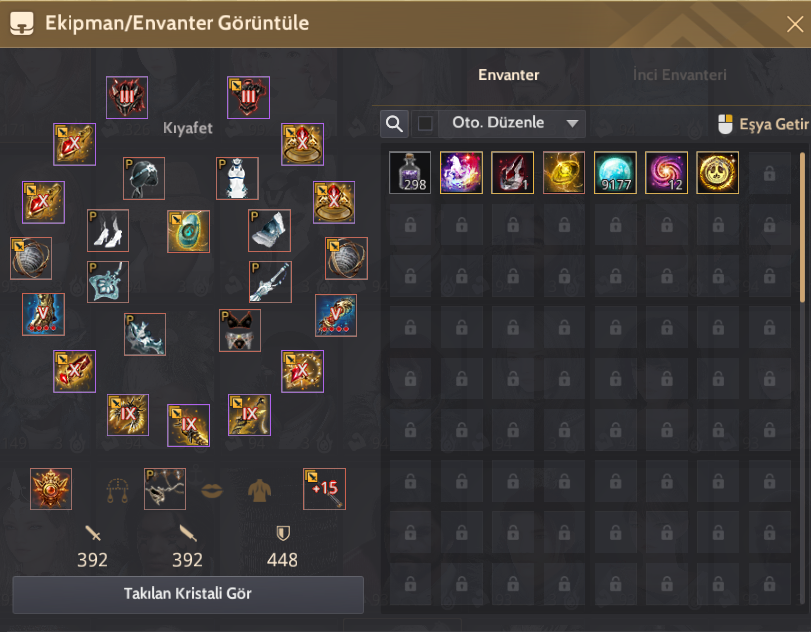The image size is (811, 632).
Task: Click the white dress outfit slot
Action: coord(237,178)
